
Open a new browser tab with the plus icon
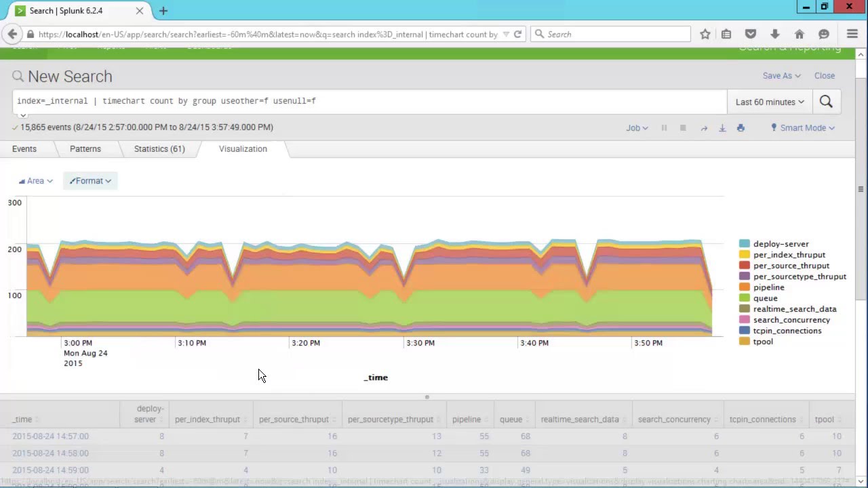(x=163, y=11)
